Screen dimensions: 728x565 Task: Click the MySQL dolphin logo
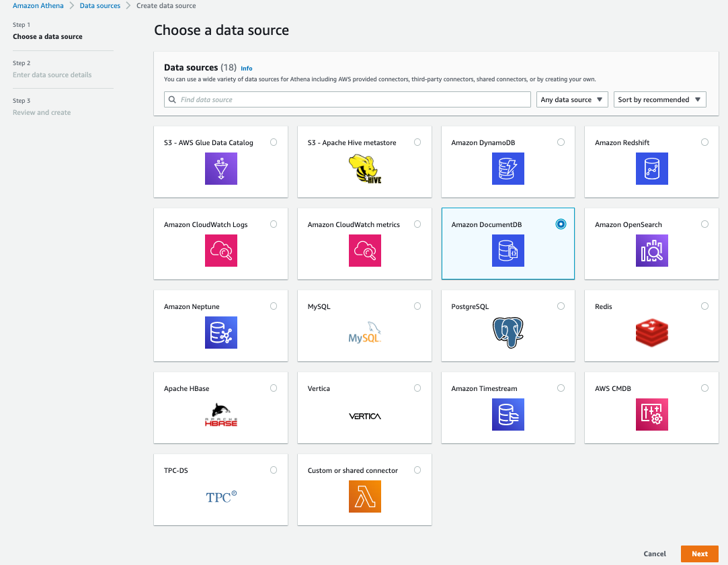click(x=365, y=332)
